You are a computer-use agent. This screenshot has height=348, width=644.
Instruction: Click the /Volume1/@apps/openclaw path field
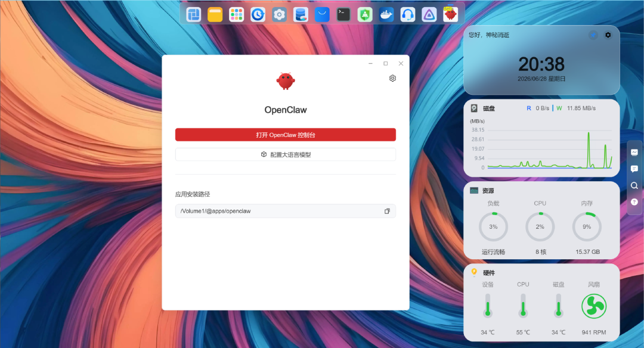coord(286,211)
